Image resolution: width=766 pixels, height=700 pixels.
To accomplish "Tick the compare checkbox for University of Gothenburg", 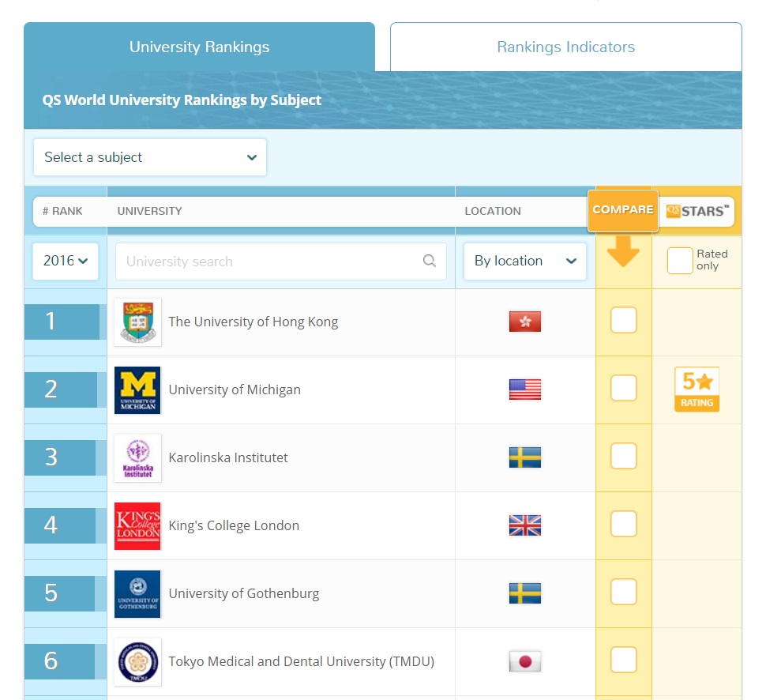I will [x=624, y=592].
